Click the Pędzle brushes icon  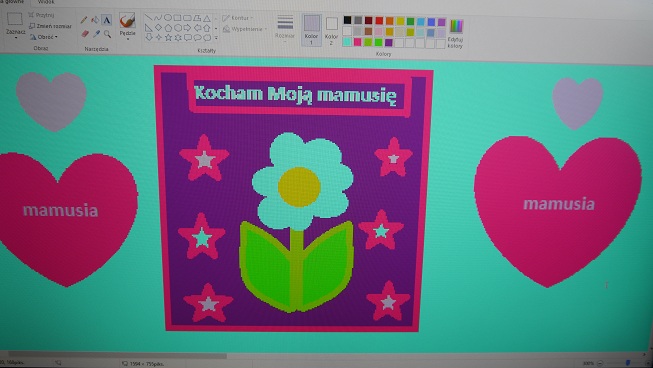coord(127,20)
